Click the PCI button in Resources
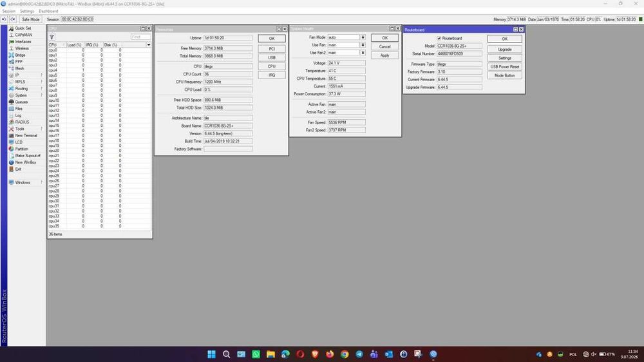 272,49
